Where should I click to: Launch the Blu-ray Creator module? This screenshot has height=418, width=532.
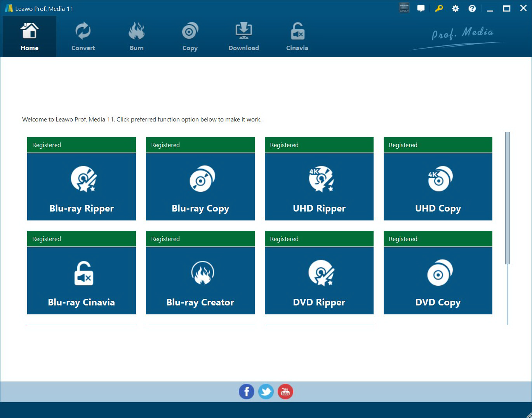200,281
